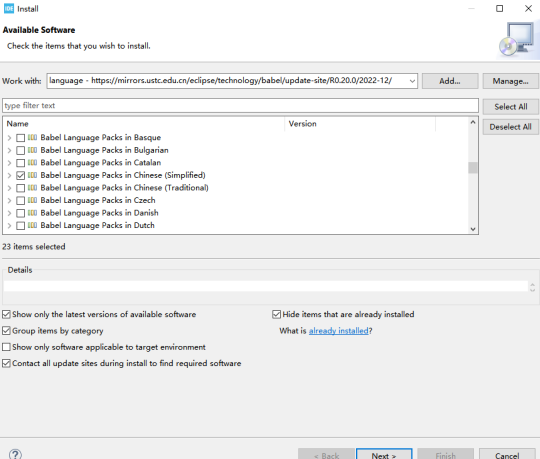Toggle Show only the latest versions option
This screenshot has height=459, width=540.
point(6,314)
